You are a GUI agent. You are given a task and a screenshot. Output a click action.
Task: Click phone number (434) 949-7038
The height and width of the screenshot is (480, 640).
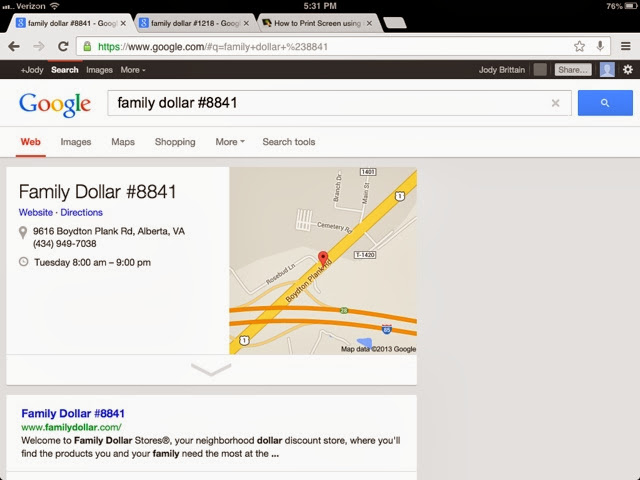tap(64, 244)
